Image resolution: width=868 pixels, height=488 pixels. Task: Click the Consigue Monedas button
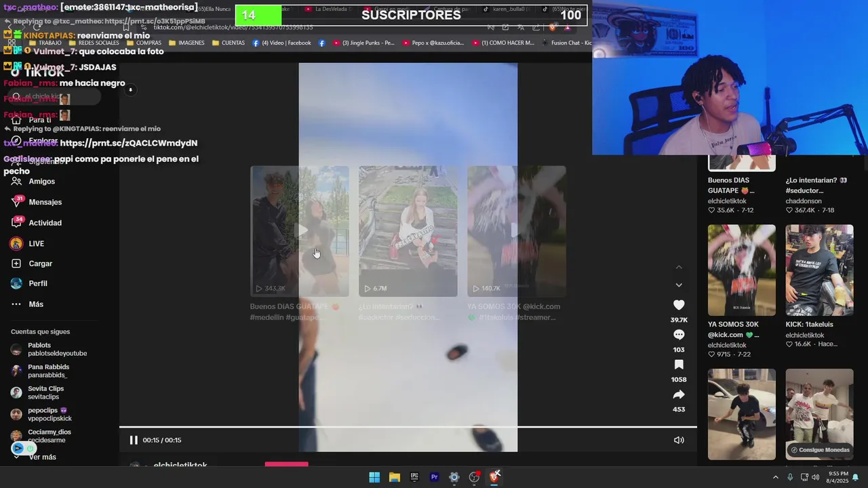tap(820, 450)
